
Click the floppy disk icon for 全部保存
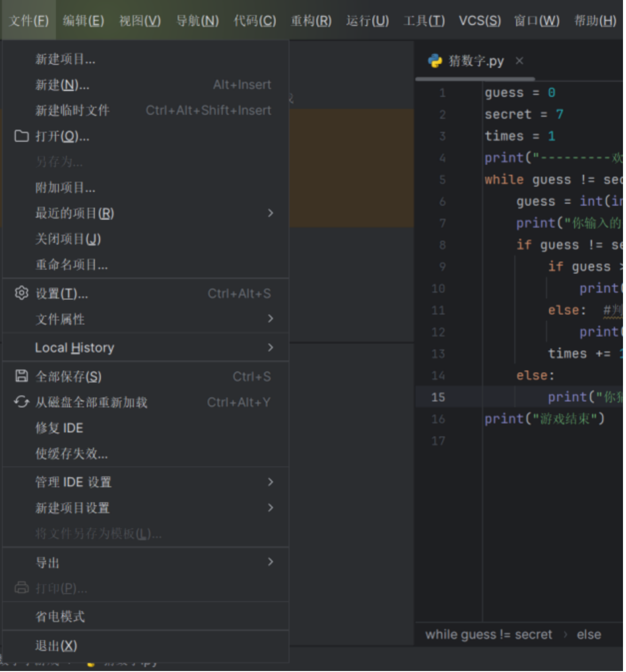[21, 376]
